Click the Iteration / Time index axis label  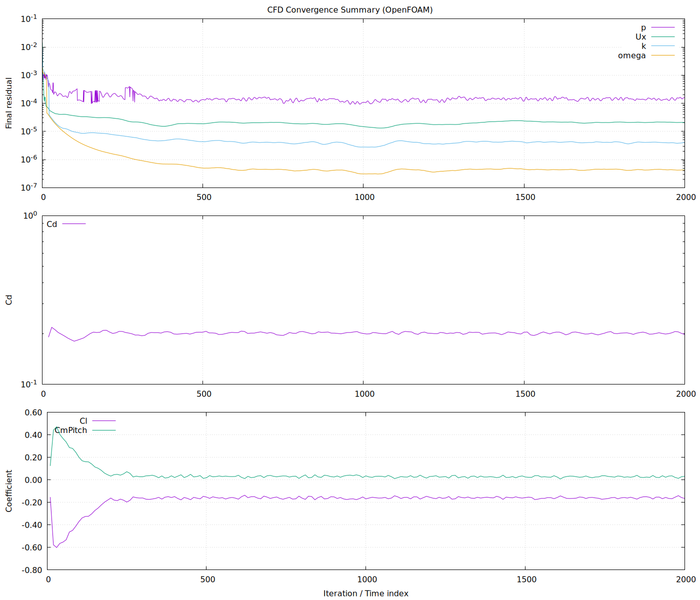pyautogui.click(x=366, y=593)
